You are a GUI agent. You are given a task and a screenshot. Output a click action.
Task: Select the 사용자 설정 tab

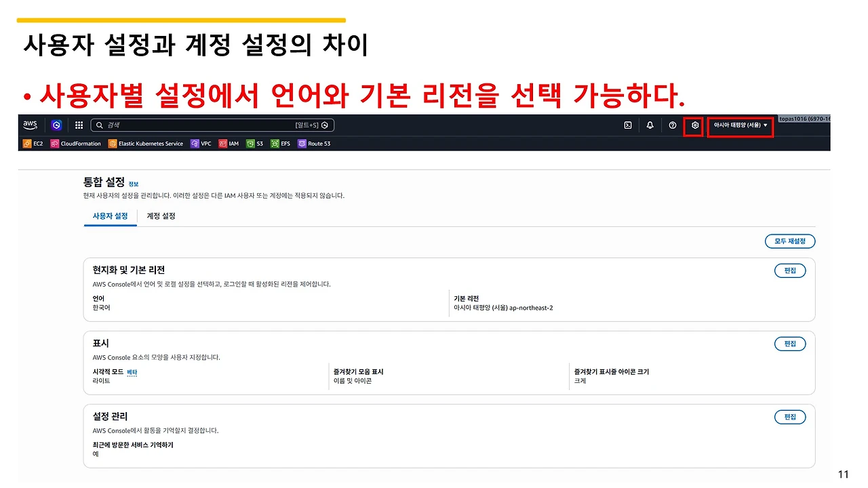[x=110, y=217]
